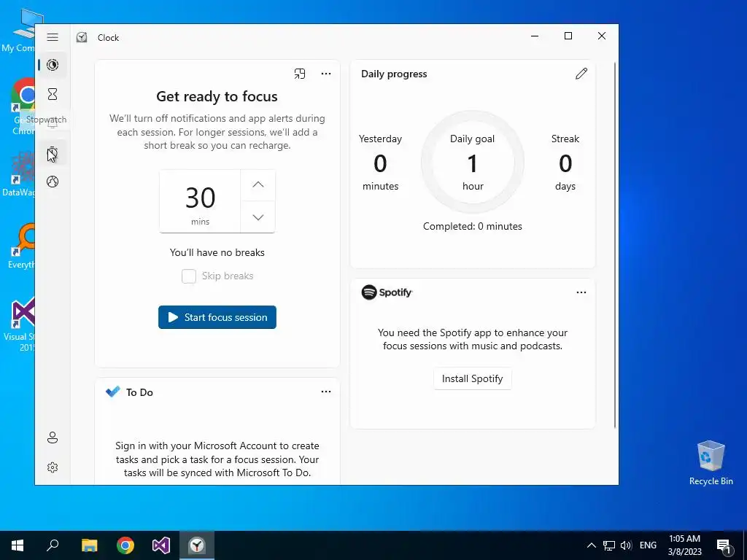Open the taskbar date and time
Viewport: 747px width, 560px height.
684,545
